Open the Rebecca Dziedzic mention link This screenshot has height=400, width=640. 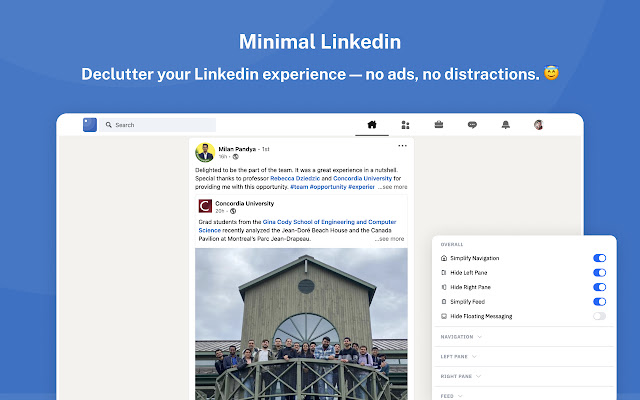pos(295,178)
